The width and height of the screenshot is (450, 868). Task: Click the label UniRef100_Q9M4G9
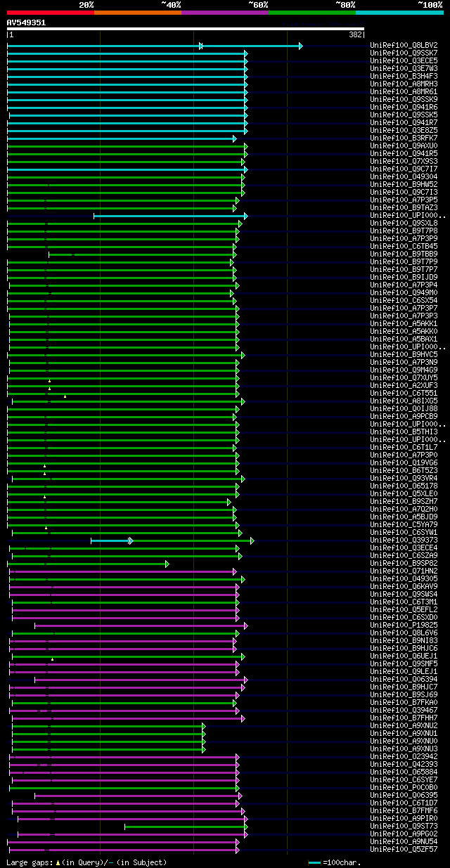[x=404, y=370]
